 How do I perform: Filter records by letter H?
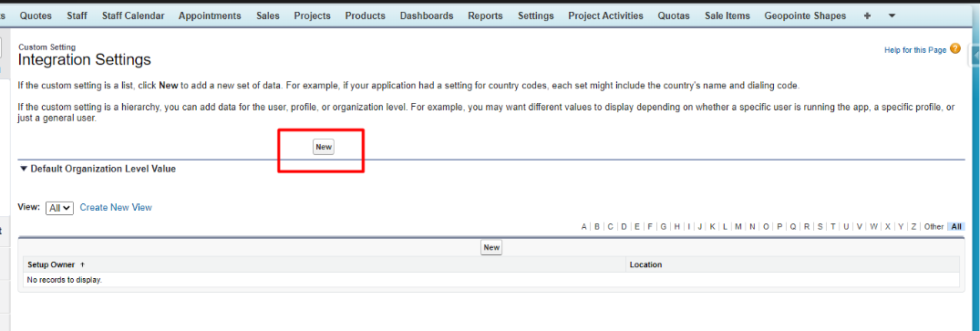coord(676,226)
